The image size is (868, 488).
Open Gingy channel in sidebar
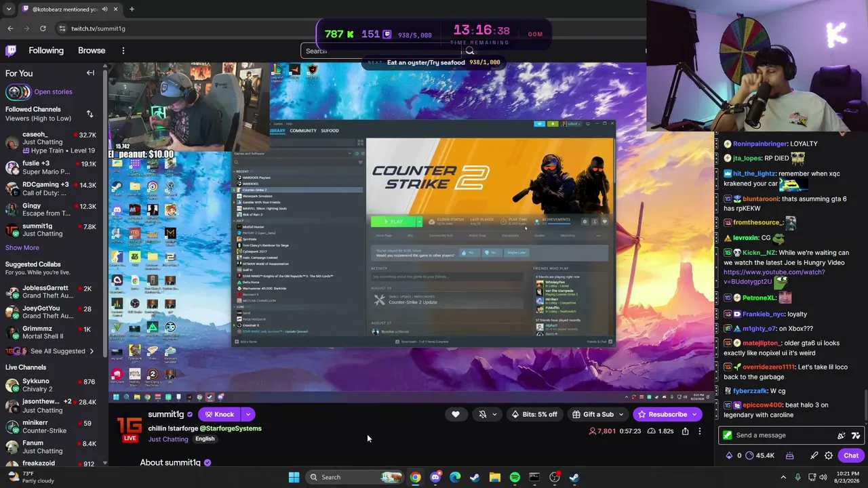(x=51, y=209)
